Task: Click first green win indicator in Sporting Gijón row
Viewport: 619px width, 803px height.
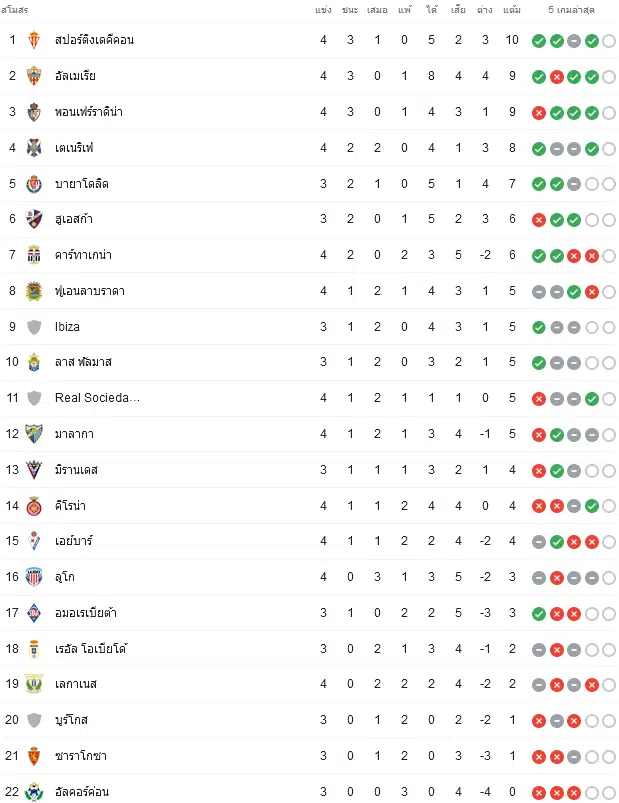Action: tap(539, 41)
